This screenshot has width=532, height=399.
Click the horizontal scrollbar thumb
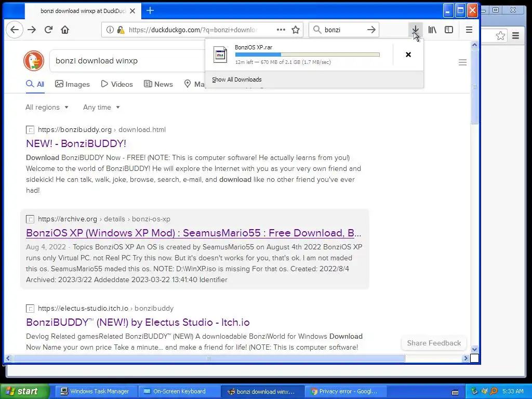coord(209,358)
